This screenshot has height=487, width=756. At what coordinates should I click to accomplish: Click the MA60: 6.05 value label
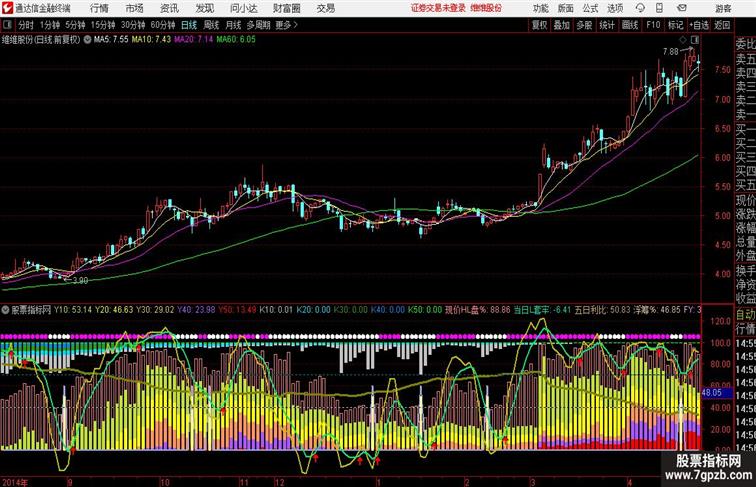tap(236, 40)
